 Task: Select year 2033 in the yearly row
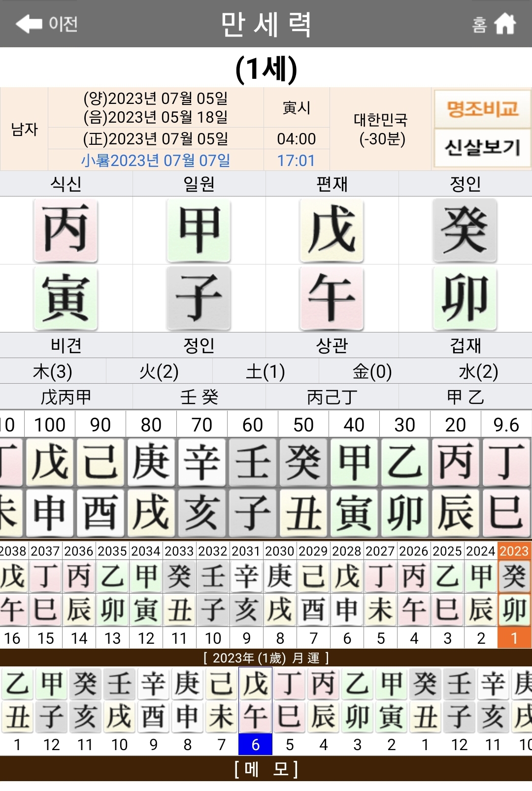[x=179, y=551]
